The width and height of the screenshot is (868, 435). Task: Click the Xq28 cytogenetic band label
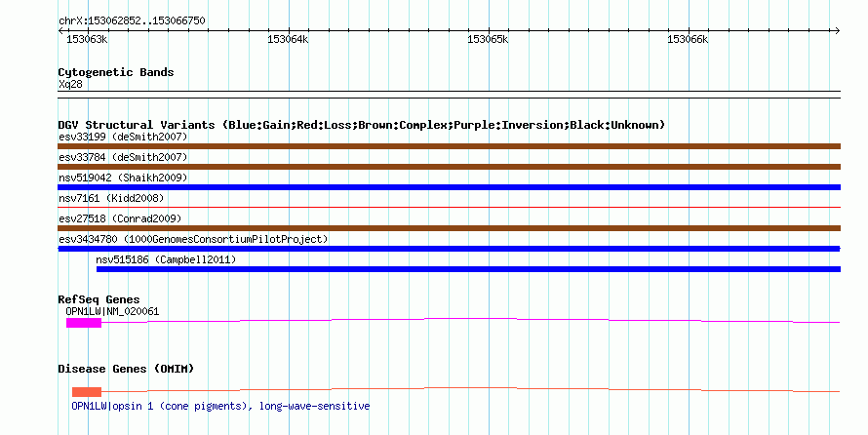click(71, 84)
